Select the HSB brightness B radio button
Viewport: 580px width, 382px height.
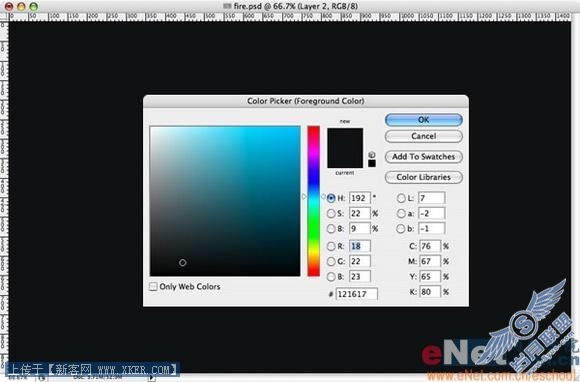pos(331,229)
